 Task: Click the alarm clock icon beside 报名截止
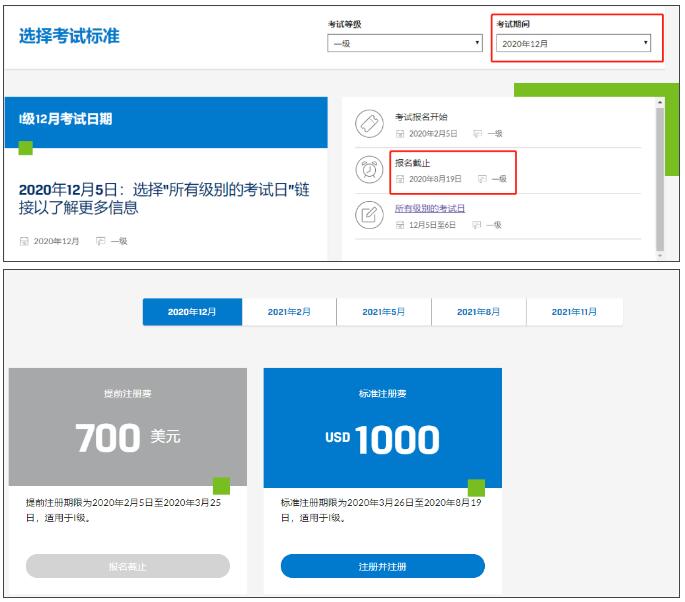(x=370, y=169)
